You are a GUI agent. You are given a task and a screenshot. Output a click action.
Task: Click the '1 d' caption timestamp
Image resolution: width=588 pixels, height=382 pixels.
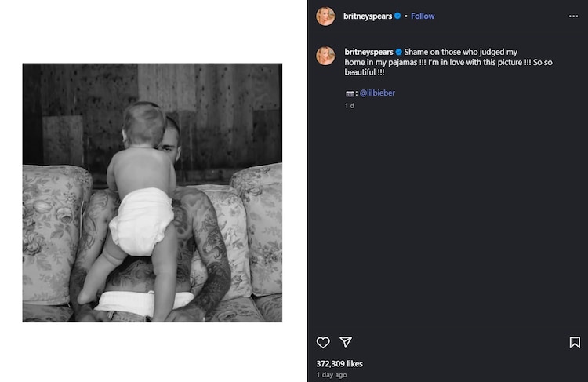point(350,106)
